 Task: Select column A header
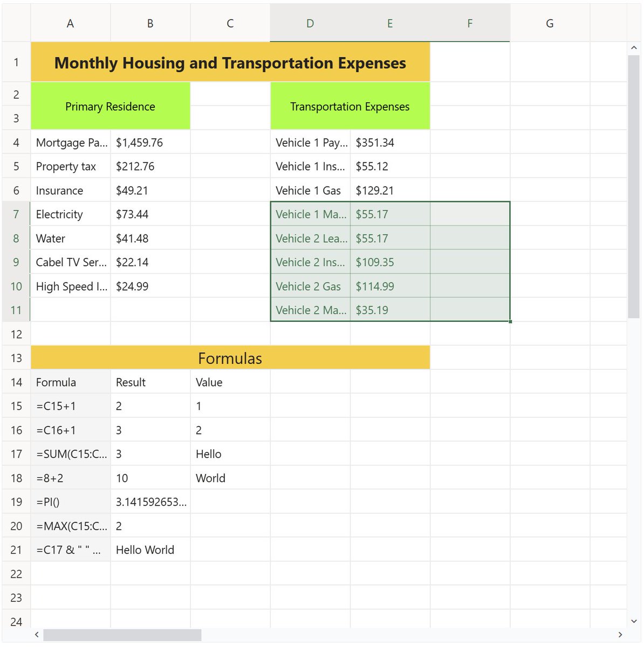[70, 23]
